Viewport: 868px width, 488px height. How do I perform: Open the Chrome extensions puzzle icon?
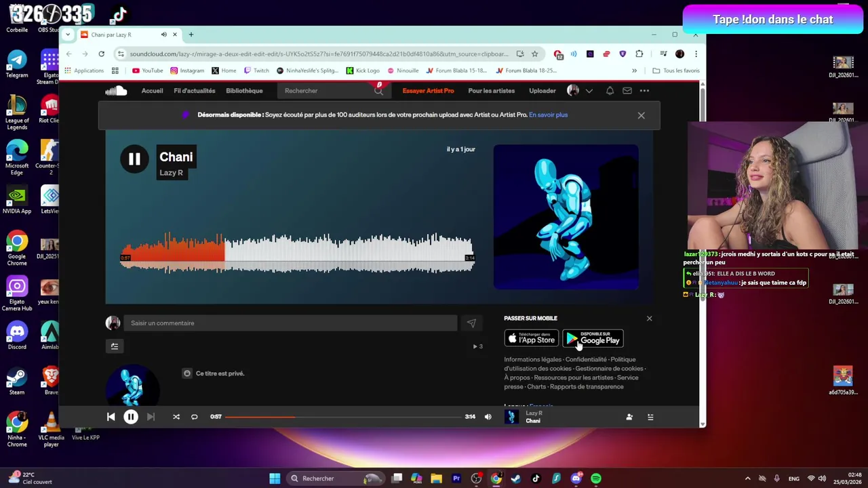(x=639, y=54)
